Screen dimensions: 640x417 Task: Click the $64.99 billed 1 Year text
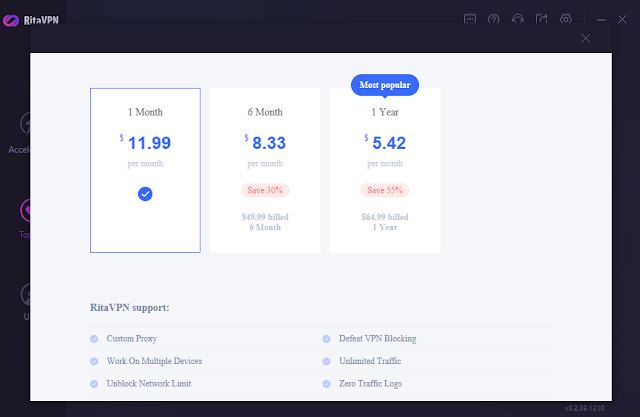tap(385, 222)
